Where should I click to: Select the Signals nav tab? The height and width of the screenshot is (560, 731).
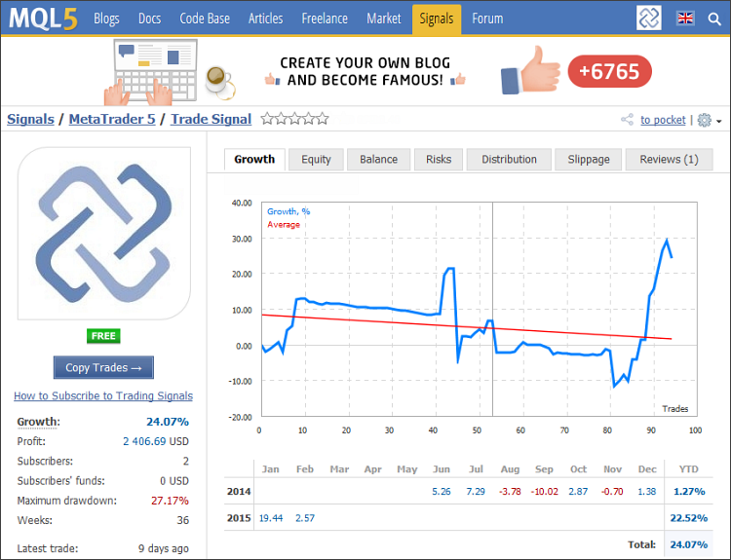437,19
